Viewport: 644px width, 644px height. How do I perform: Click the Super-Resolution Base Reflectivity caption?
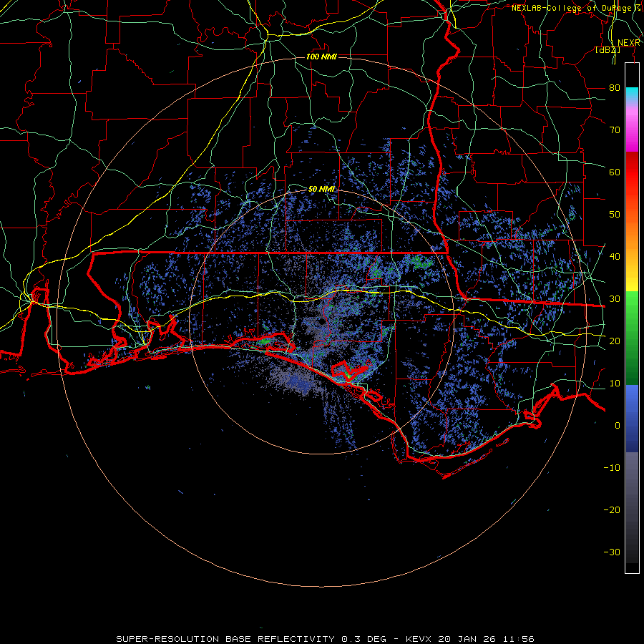pos(326,639)
